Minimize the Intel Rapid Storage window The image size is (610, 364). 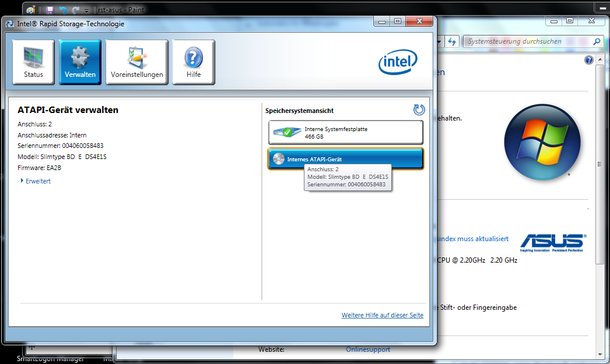[381, 22]
